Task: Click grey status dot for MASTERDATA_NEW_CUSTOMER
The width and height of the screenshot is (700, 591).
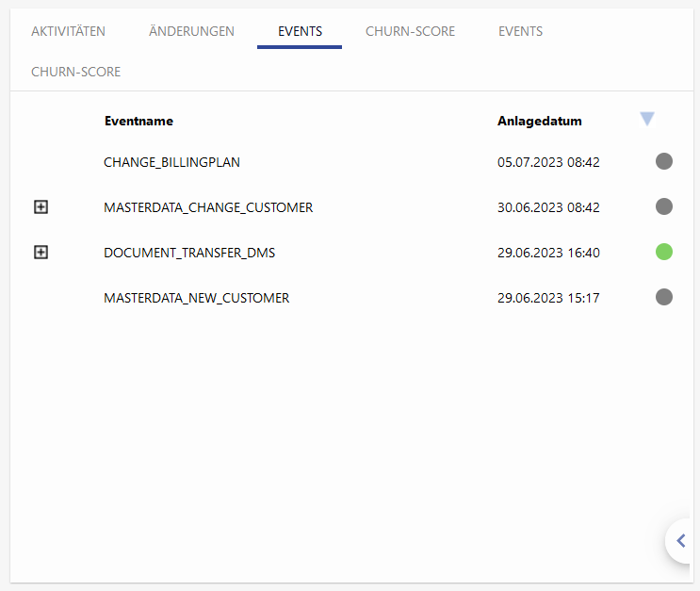Action: point(664,297)
